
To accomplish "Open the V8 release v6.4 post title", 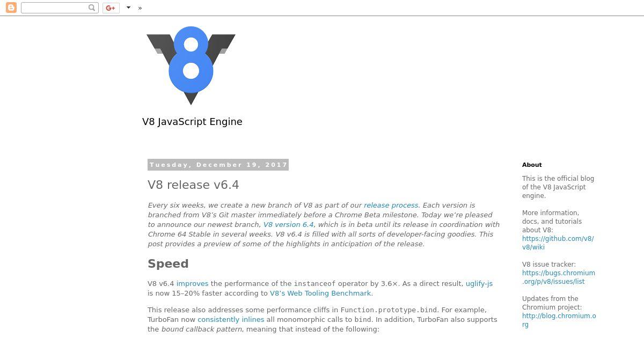I will point(193,185).
